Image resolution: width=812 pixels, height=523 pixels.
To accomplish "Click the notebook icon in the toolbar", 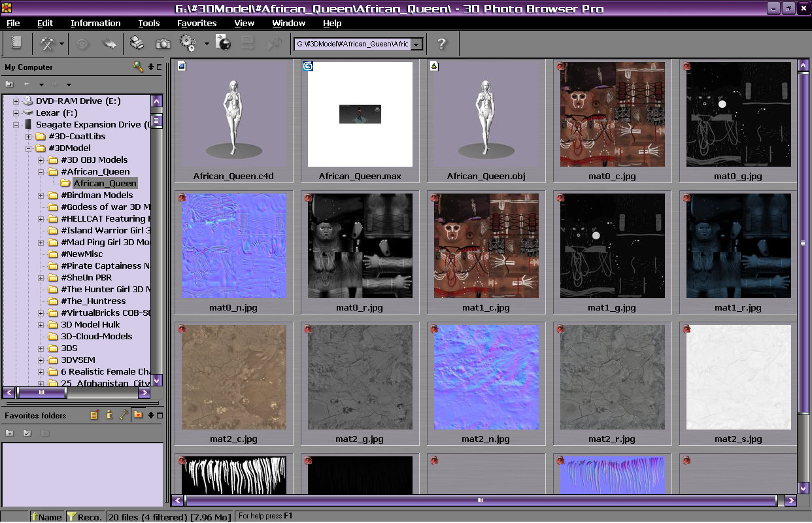I will pyautogui.click(x=16, y=44).
